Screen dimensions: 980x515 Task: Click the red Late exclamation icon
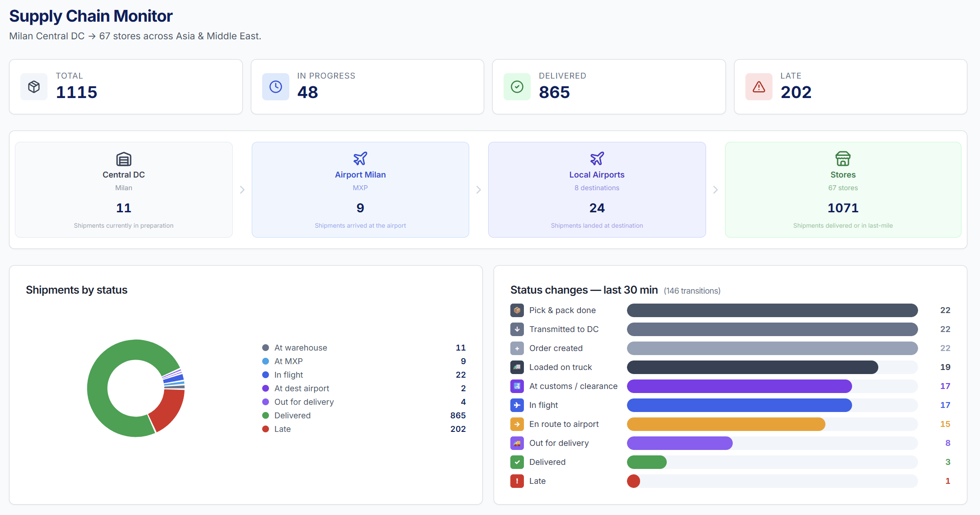[x=517, y=481]
